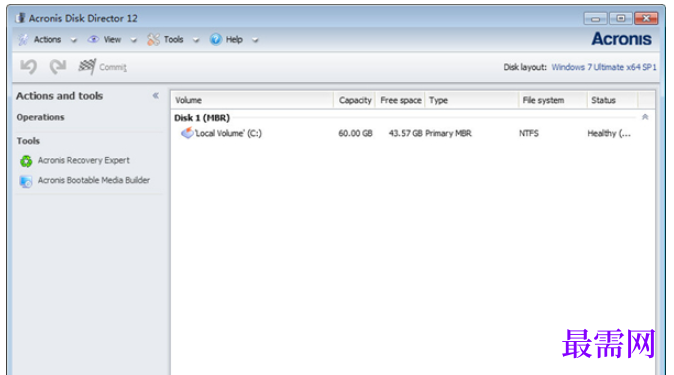
Task: Expand the Help dropdown arrow
Action: pyautogui.click(x=255, y=40)
